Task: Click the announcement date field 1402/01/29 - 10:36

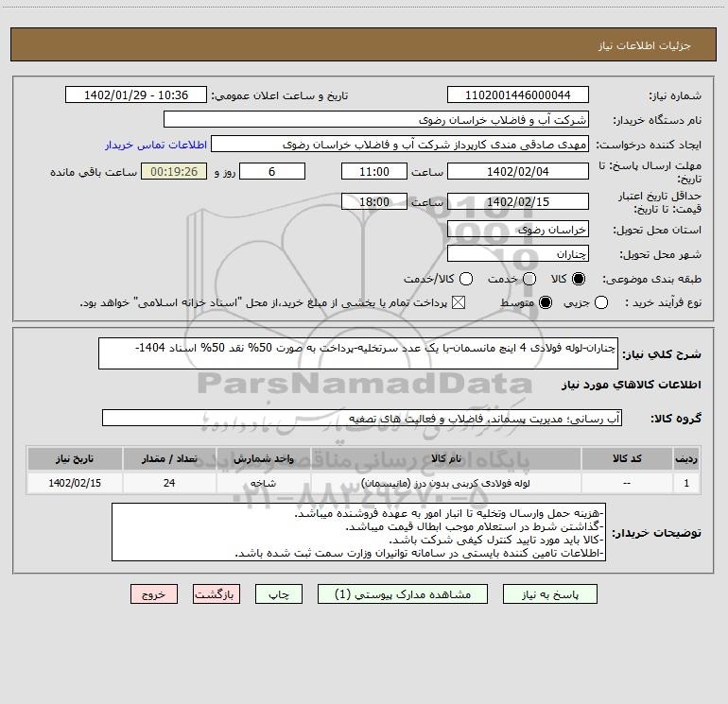Action: (136, 94)
